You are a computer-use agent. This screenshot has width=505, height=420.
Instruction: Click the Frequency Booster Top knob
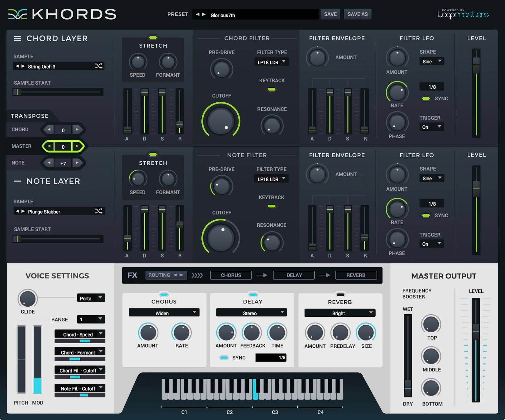coord(431,324)
